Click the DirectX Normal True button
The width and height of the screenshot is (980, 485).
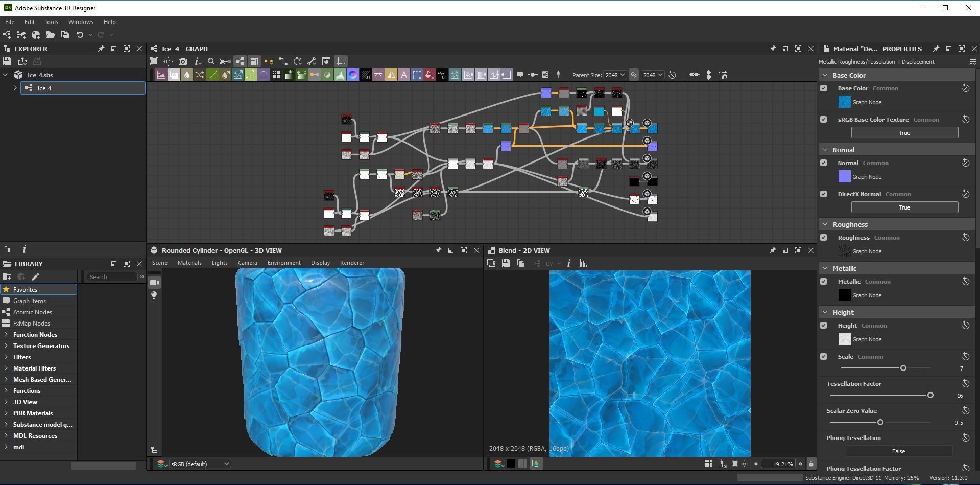click(904, 207)
